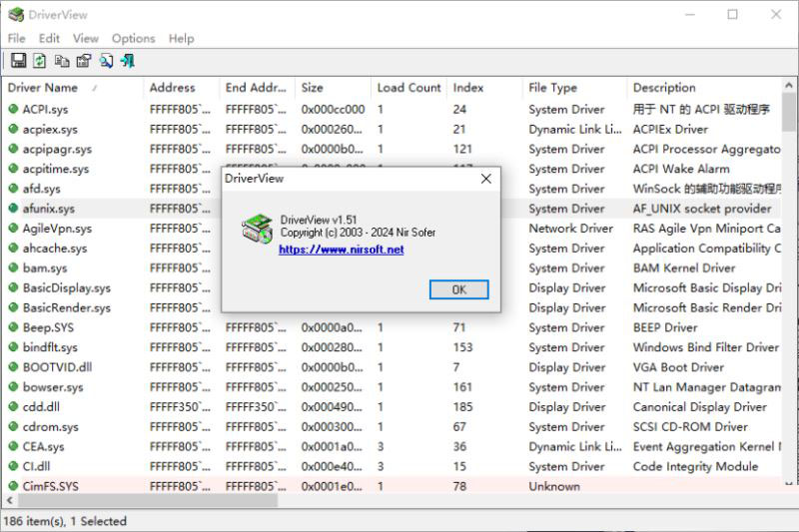Open the Help menu

[182, 39]
